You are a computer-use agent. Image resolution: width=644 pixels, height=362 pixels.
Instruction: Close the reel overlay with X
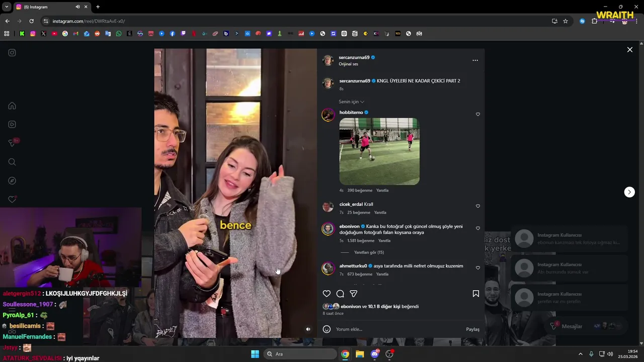pos(629,50)
